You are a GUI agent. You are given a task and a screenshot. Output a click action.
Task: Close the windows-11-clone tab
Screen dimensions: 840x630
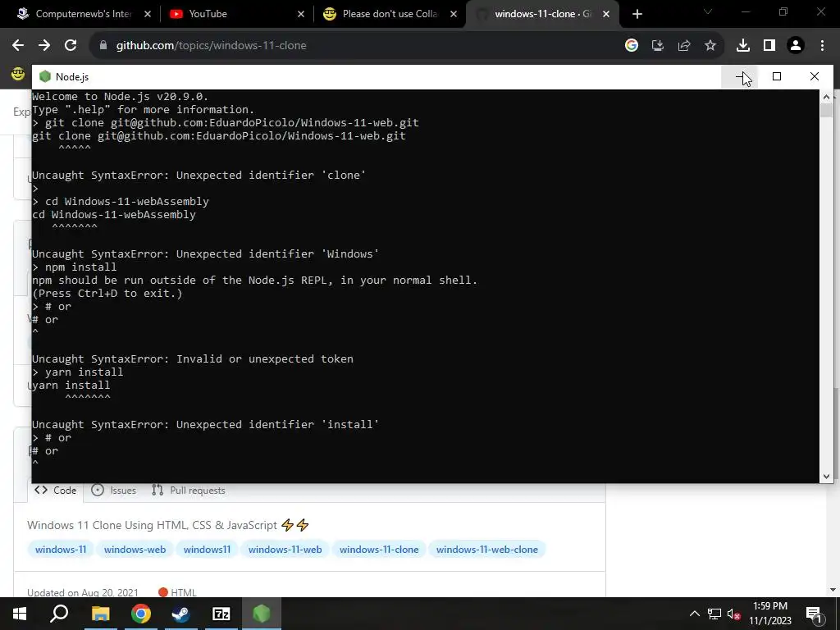click(x=606, y=14)
